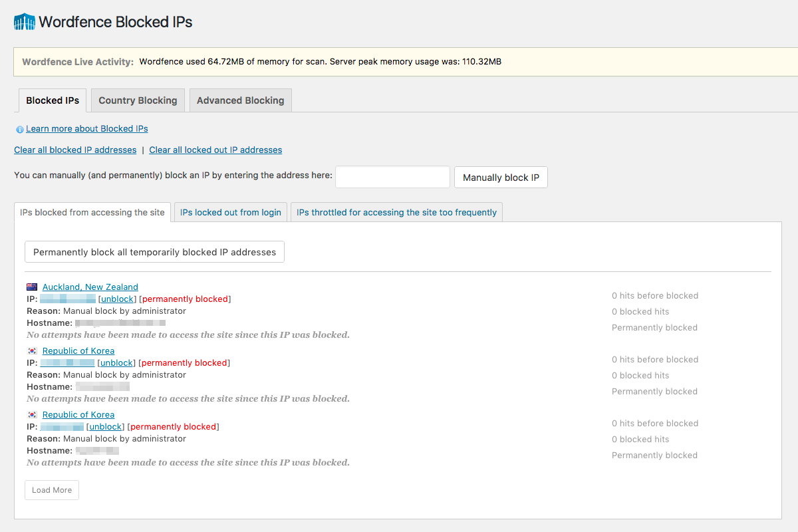Open the Advanced Blocking tab
The height and width of the screenshot is (532, 798).
[240, 100]
